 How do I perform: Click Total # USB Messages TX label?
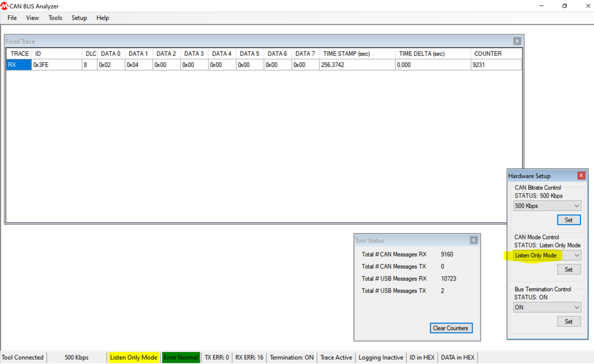click(x=394, y=290)
